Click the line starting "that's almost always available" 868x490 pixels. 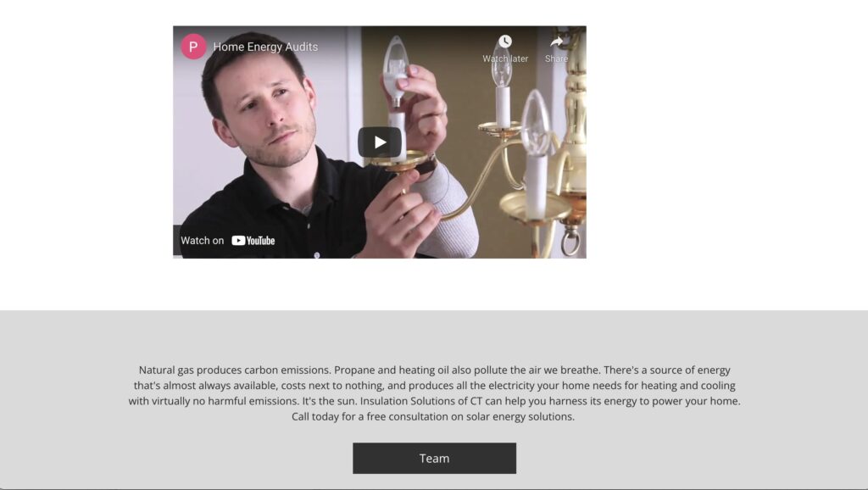tap(435, 386)
